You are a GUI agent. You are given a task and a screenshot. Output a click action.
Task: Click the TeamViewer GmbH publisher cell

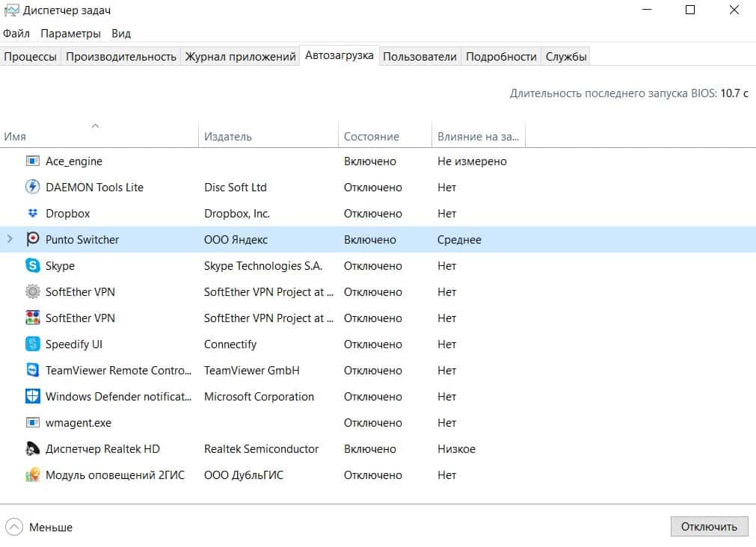[x=252, y=370]
